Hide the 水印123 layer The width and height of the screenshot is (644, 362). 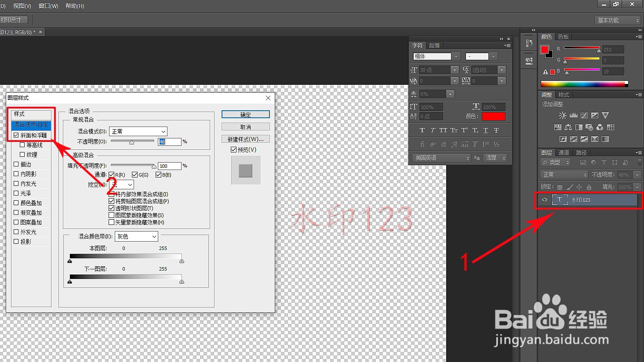545,200
